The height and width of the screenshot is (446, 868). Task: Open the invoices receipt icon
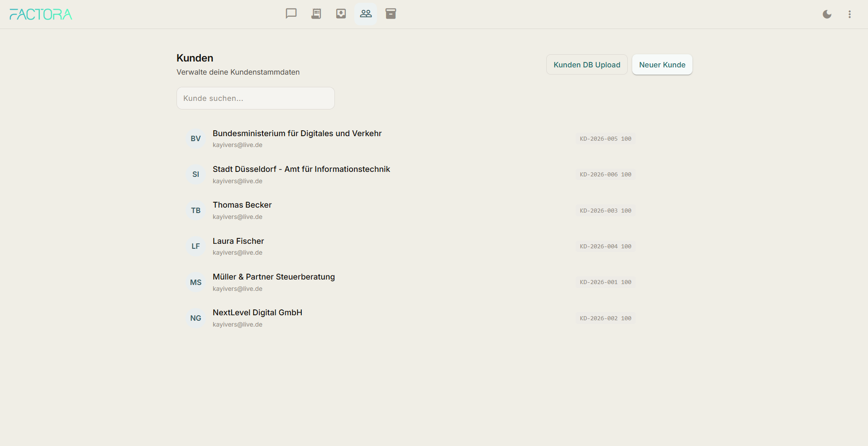click(316, 14)
